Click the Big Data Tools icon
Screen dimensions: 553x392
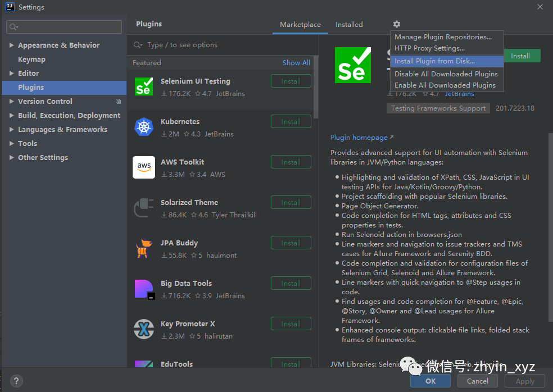click(144, 289)
